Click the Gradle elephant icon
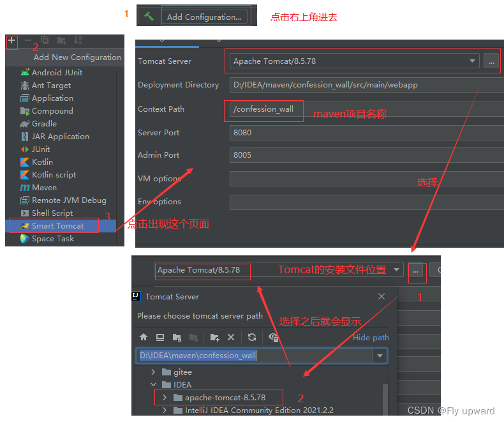The height and width of the screenshot is (422, 504). [x=25, y=124]
